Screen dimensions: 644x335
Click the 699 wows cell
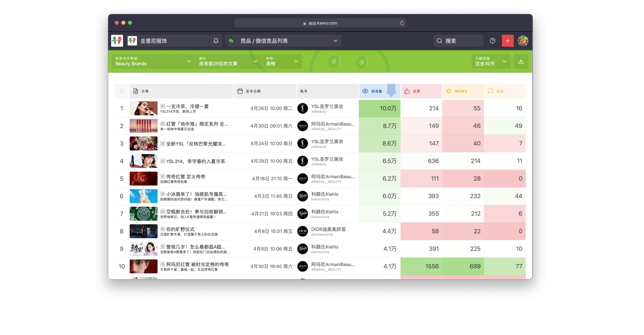[x=463, y=266]
